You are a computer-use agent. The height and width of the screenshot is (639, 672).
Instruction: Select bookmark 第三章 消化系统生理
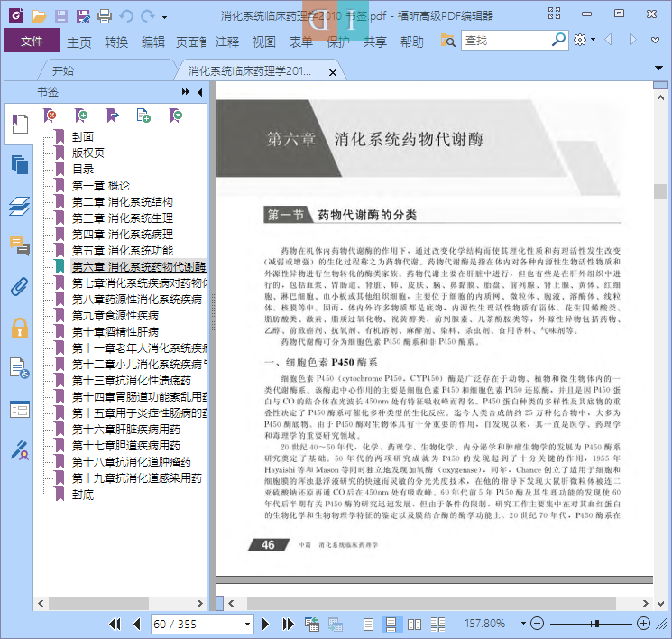(x=123, y=218)
